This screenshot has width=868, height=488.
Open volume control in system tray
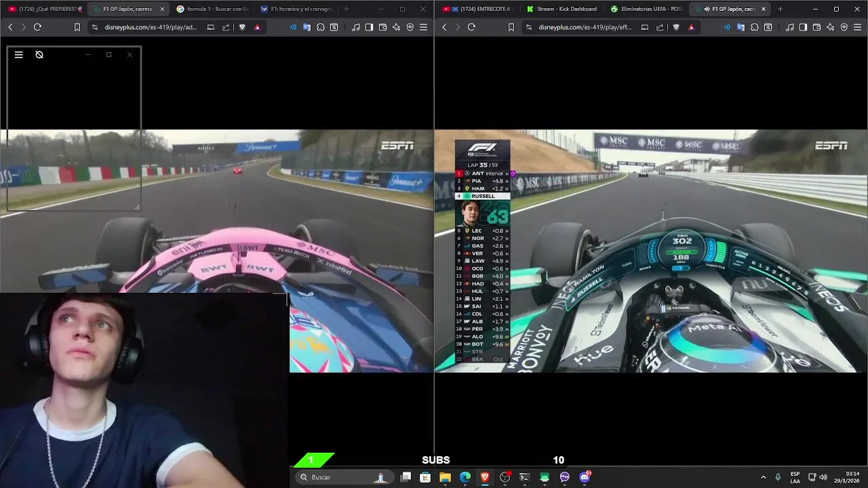[823, 477]
